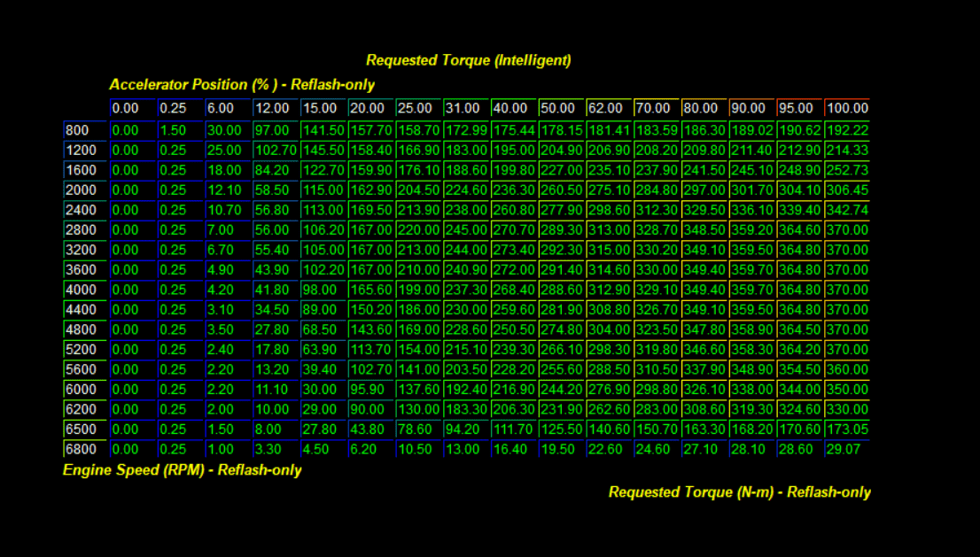
Task: Click torque cell 306.45
Action: point(847,190)
